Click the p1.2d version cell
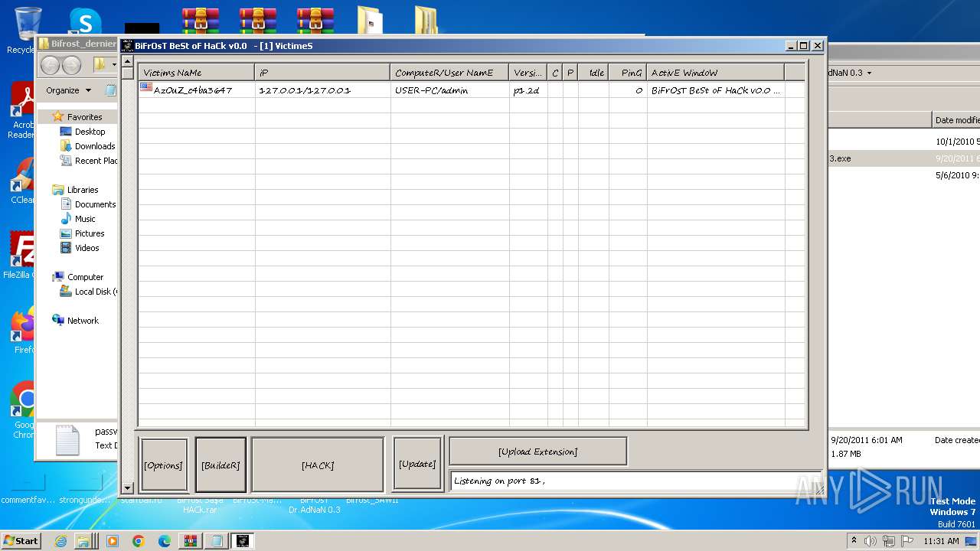The width and height of the screenshot is (980, 551). point(528,90)
